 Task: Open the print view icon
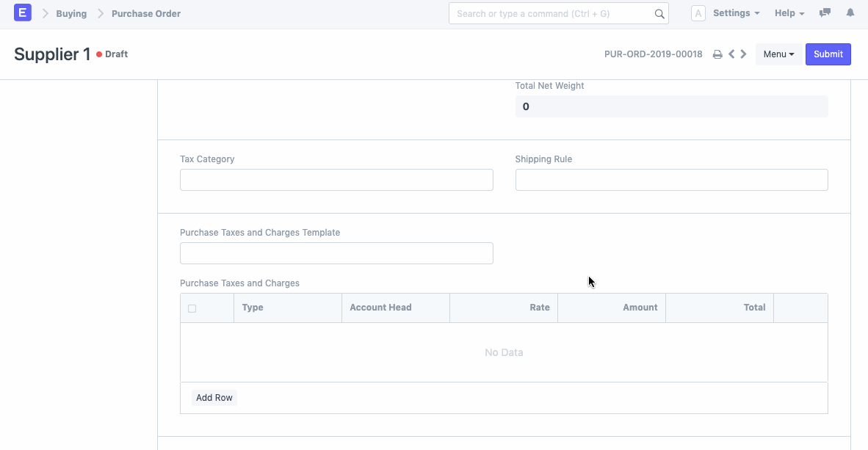[717, 54]
